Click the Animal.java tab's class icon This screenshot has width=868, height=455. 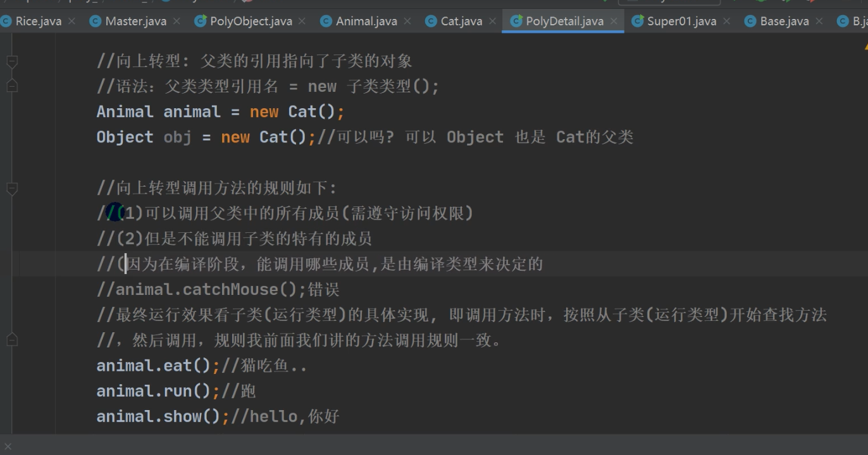pos(326,22)
